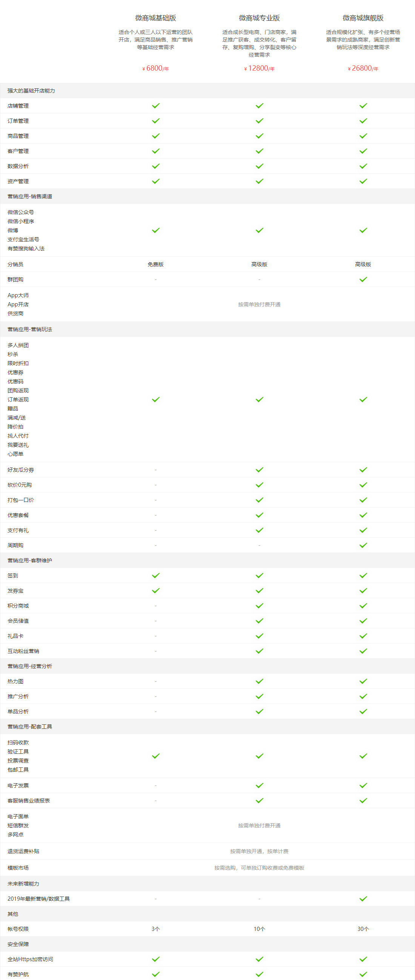Click 礼品卡 checkmark in 专业版 column
The image size is (415, 980).
(260, 636)
